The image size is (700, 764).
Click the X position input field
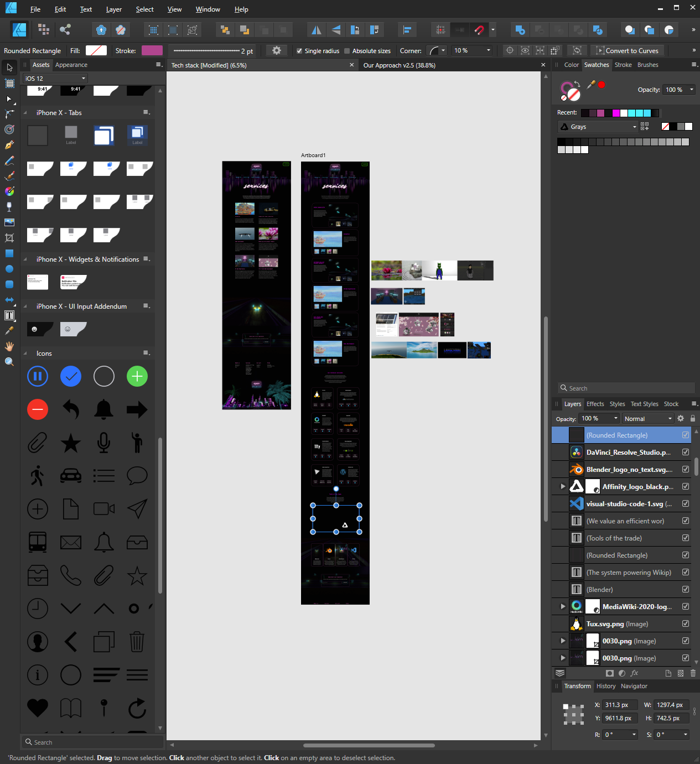[x=619, y=705]
